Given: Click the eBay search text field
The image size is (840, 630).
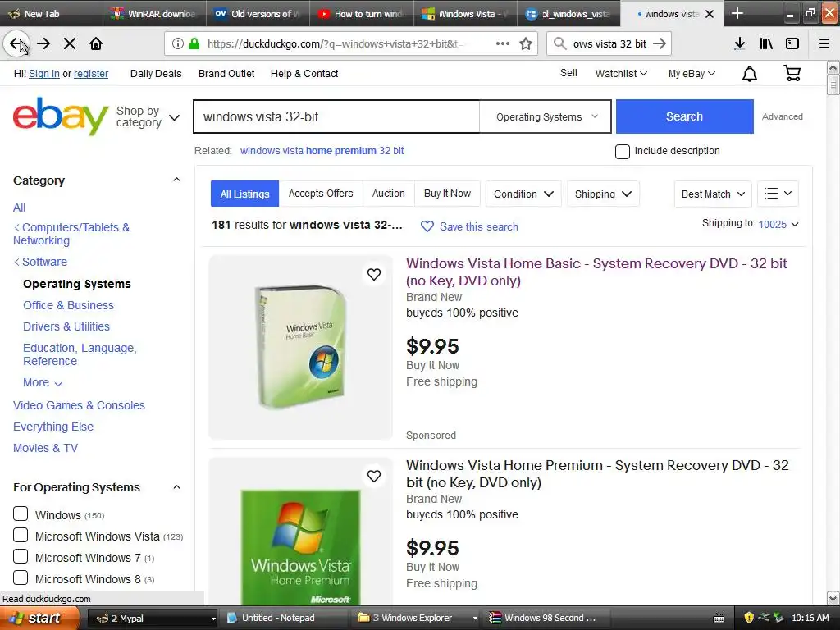Looking at the screenshot, I should click(336, 116).
